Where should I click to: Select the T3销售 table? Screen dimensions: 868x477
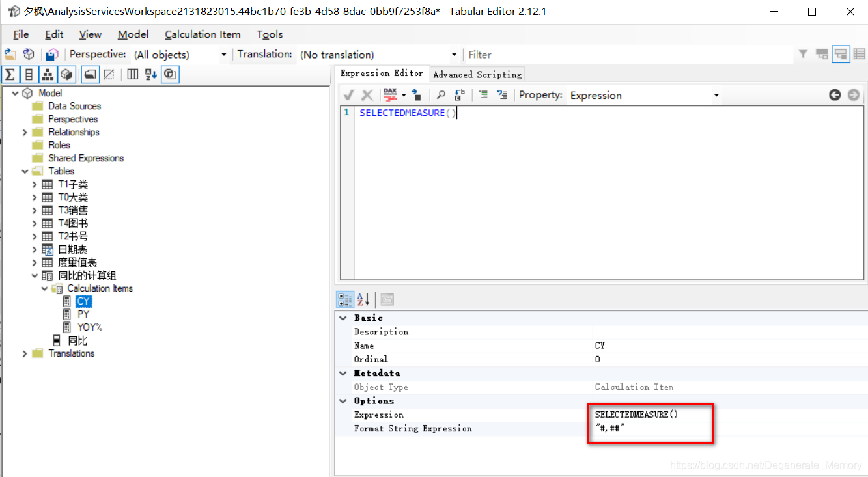(73, 210)
